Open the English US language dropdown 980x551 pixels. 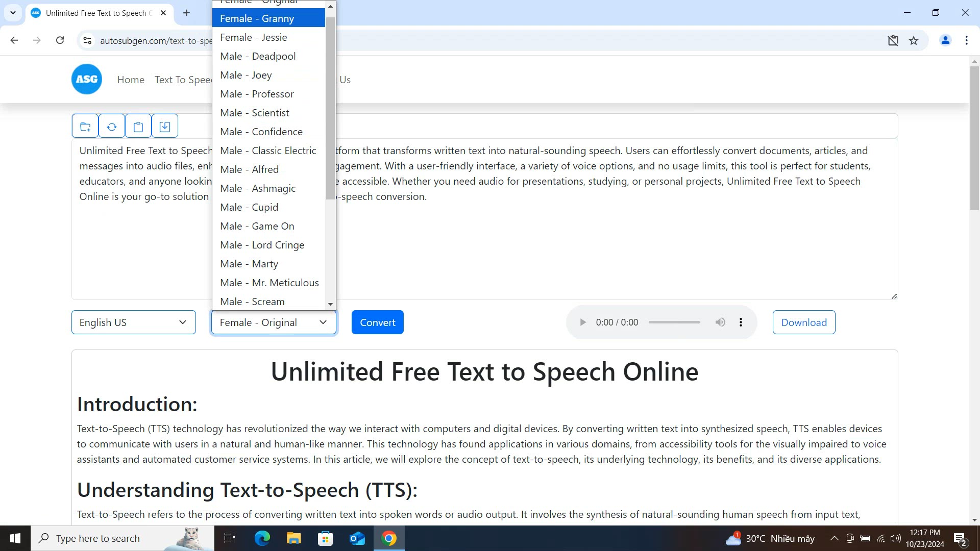click(134, 322)
